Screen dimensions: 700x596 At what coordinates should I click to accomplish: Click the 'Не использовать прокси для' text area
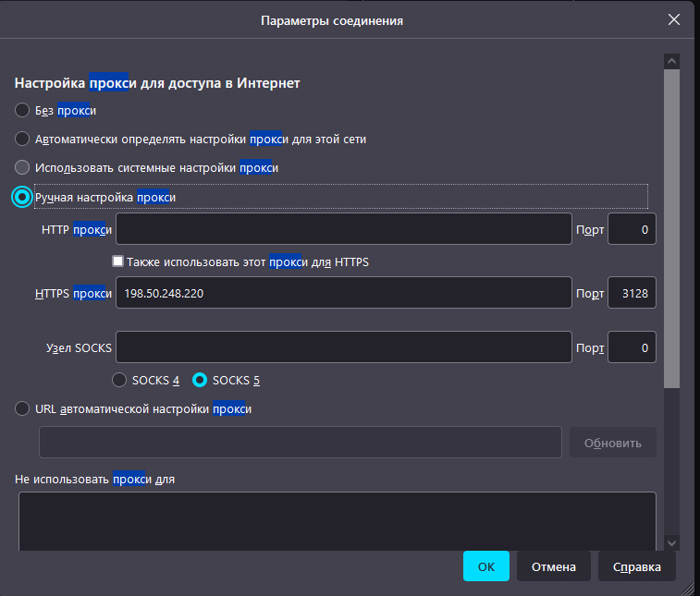coord(337,521)
